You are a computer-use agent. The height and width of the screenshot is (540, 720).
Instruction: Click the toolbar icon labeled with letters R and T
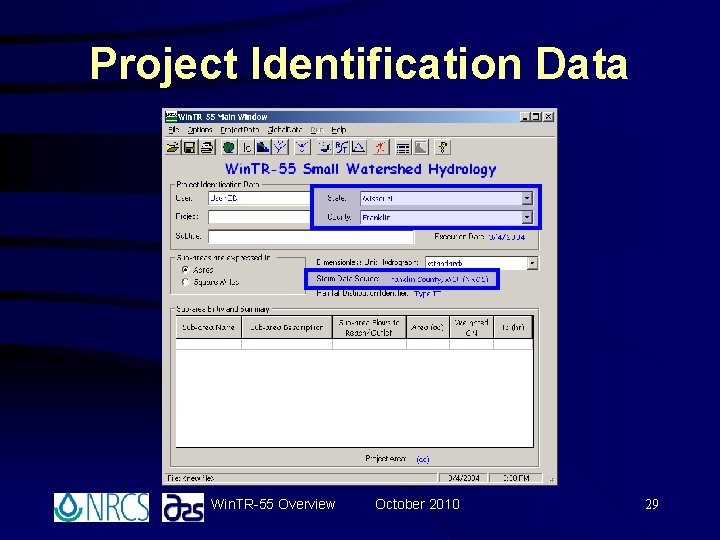tap(341, 147)
